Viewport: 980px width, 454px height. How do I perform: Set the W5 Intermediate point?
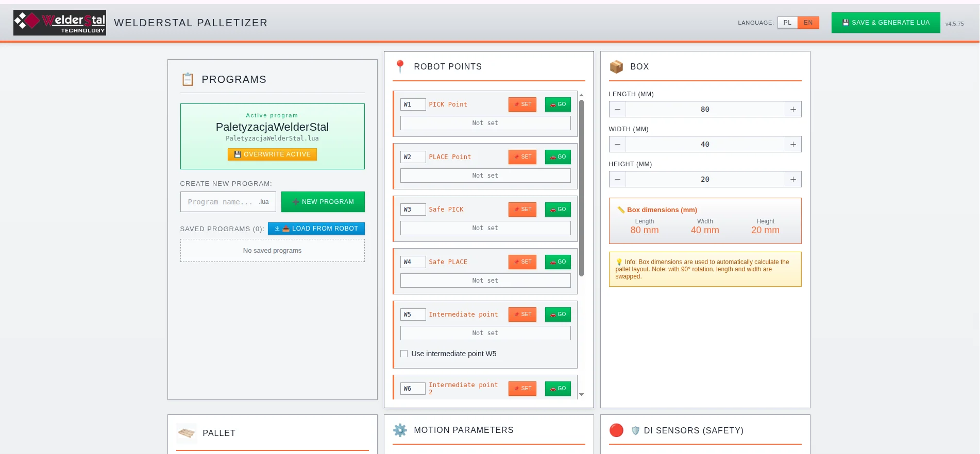coord(522,315)
